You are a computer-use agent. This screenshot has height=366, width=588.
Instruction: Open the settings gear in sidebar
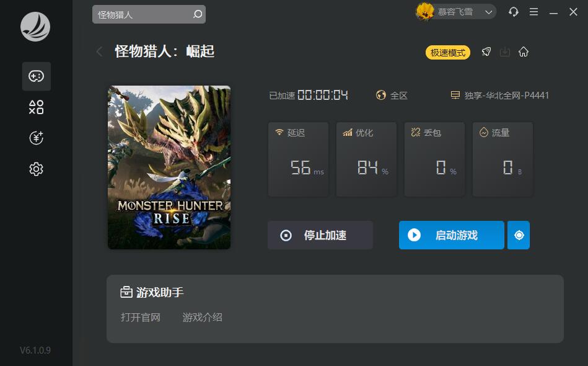(x=37, y=169)
